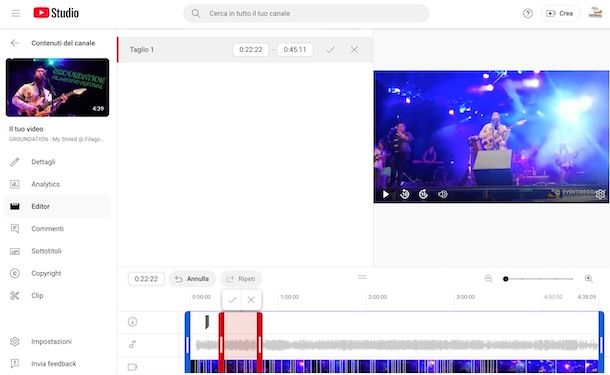Image resolution: width=610 pixels, height=375 pixels.
Task: Cancel the cut with the timeline popup X
Action: (x=251, y=300)
